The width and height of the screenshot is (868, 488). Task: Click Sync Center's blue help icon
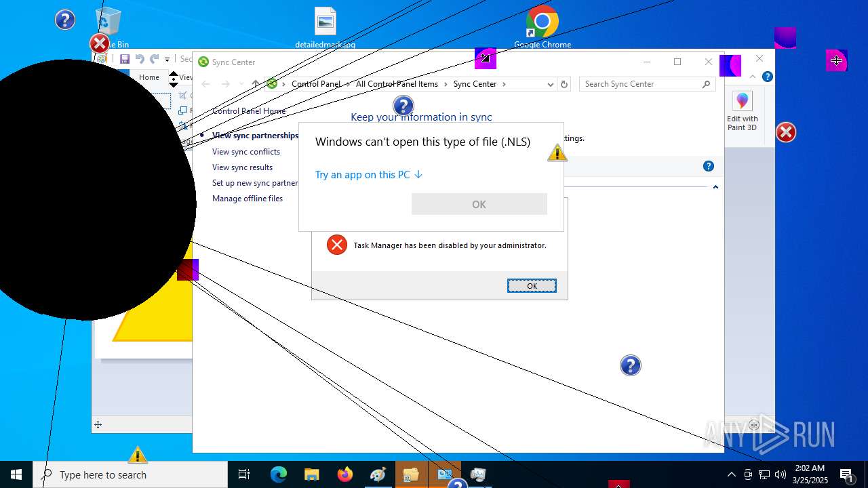tap(709, 166)
